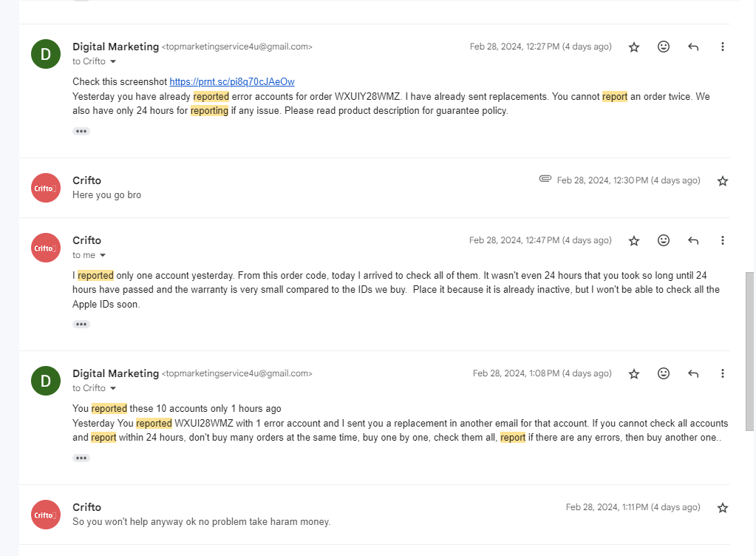Screen dimensions: 756x556
Task: Reply to the 12:27 PM Digital Marketing email
Action: [x=693, y=47]
